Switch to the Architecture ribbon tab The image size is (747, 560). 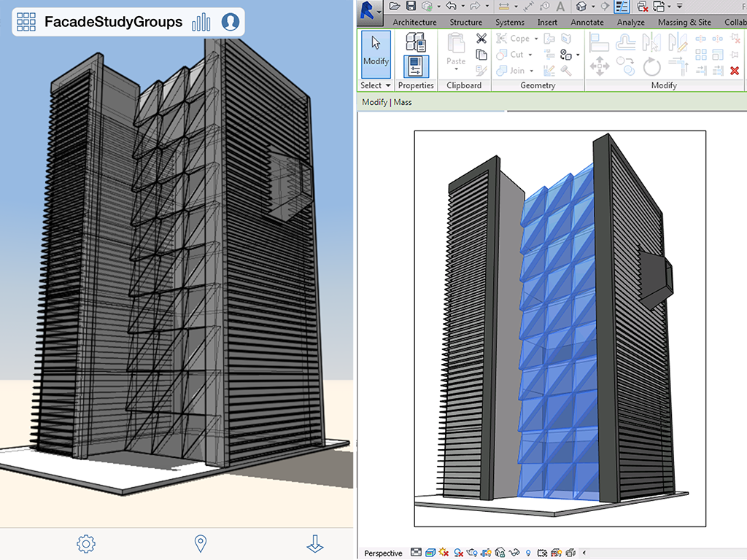click(x=414, y=22)
